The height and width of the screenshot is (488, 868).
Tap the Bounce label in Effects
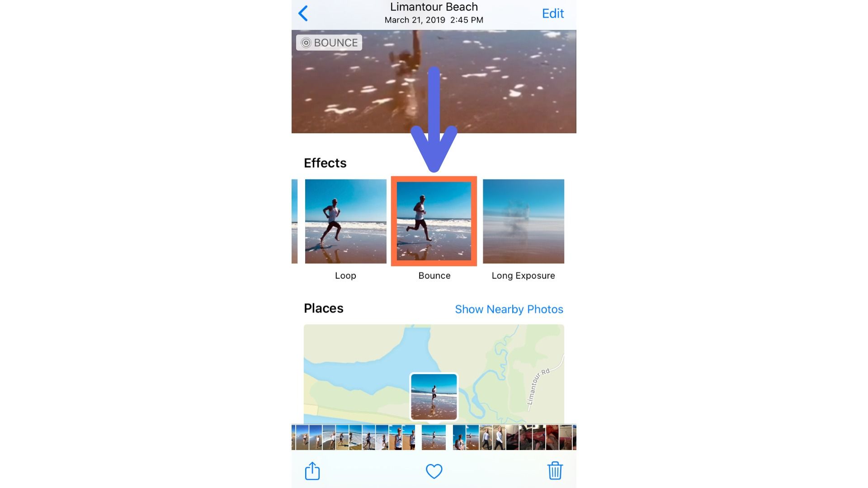coord(434,275)
